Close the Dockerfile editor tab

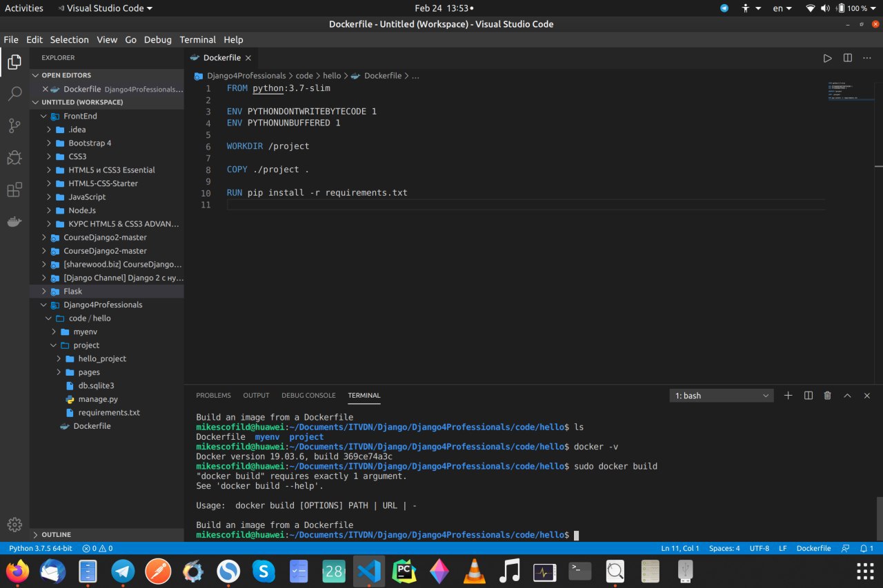[248, 58]
